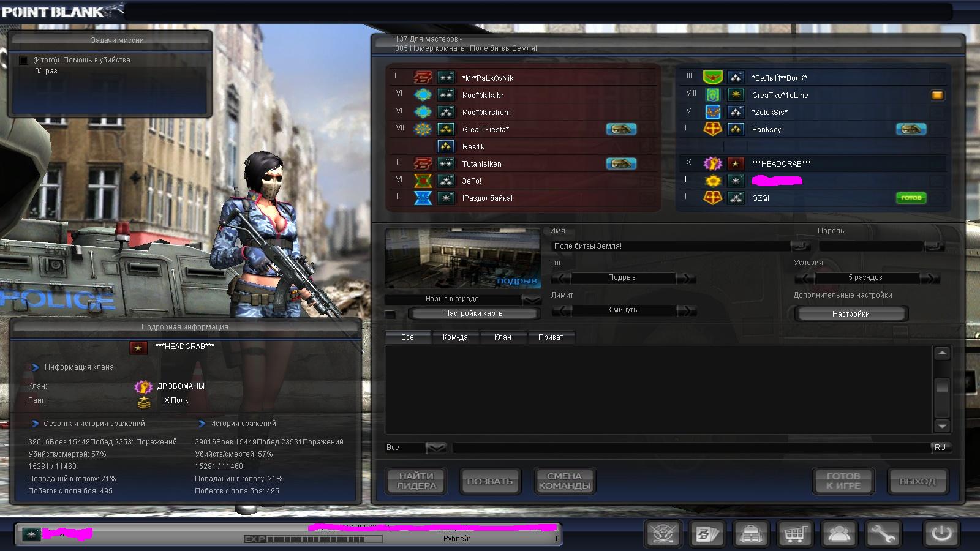
Task: Open the community friends icon
Action: 839,534
